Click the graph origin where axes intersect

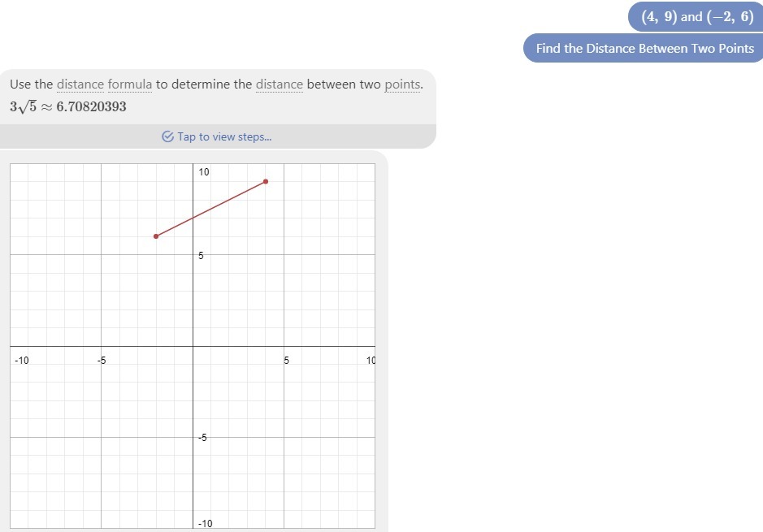click(x=193, y=346)
